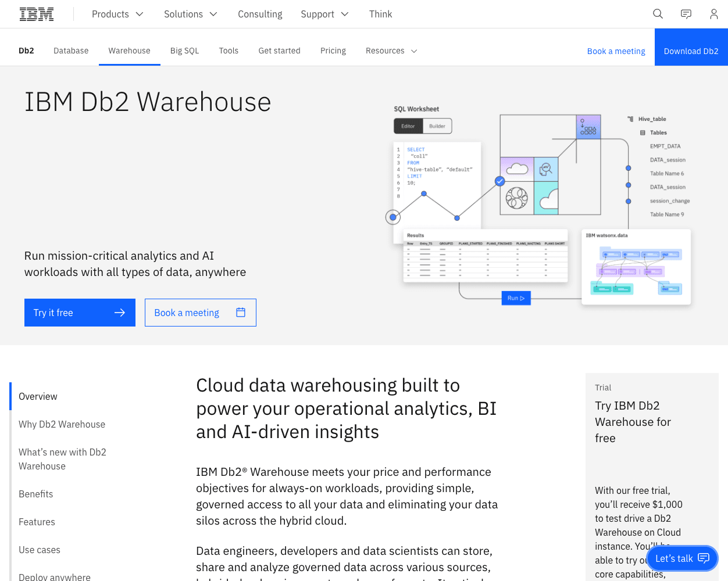
Task: Click the 'IBM Db2 Warehouse' page title
Action: coord(148,102)
